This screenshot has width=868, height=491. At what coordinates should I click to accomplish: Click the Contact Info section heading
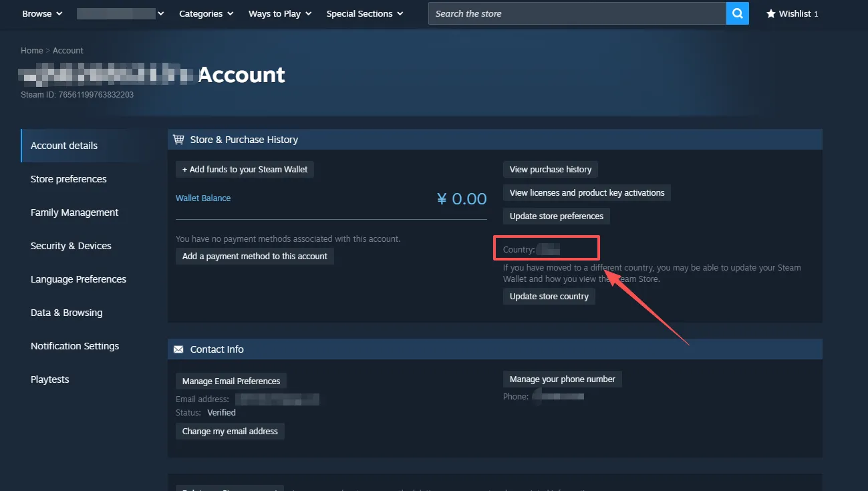click(x=216, y=349)
